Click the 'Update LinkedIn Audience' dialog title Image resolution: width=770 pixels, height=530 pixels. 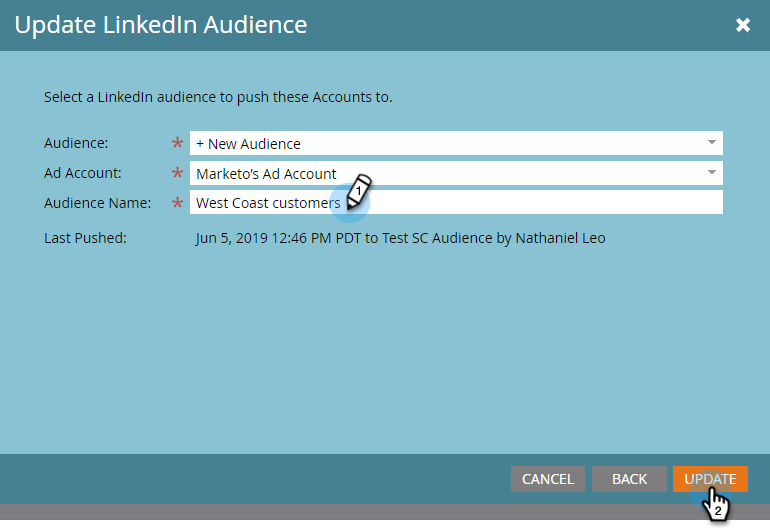click(161, 25)
